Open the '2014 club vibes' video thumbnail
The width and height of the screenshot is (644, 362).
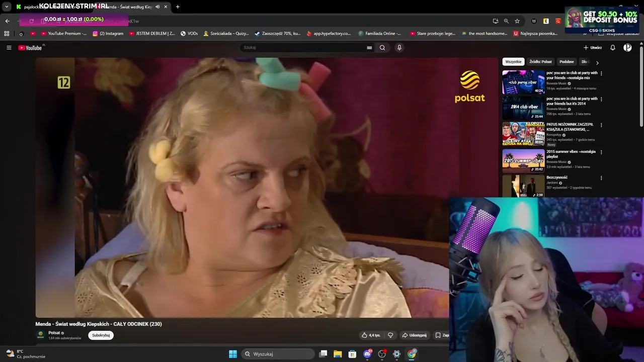[523, 108]
